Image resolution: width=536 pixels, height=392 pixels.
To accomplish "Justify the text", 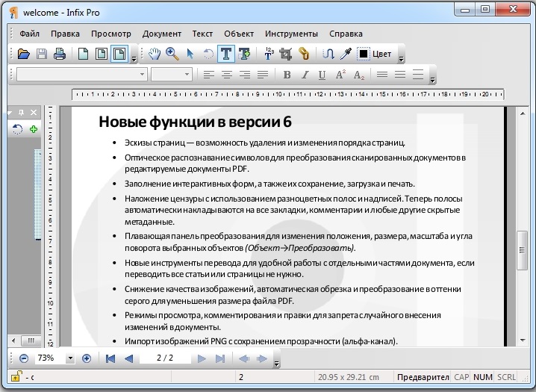I will [x=263, y=75].
